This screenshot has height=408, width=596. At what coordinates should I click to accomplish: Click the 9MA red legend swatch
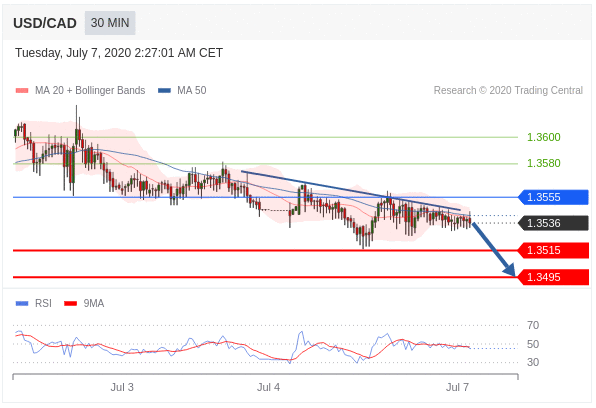click(70, 303)
